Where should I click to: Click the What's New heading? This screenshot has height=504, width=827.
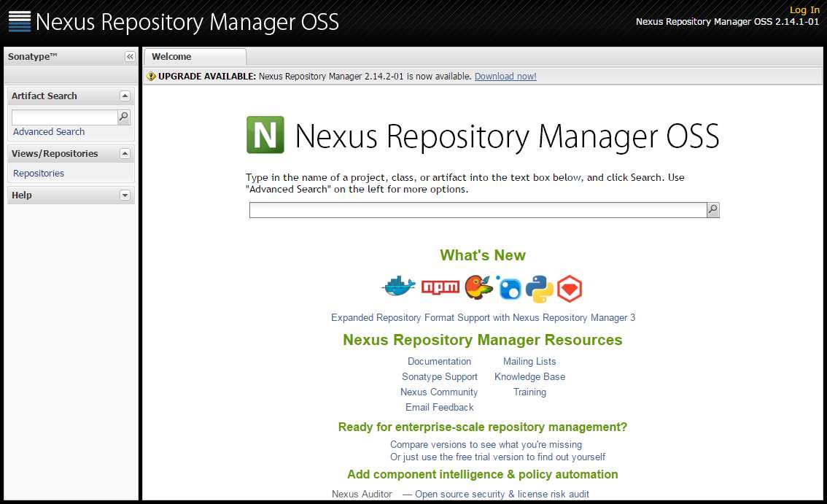(x=483, y=255)
